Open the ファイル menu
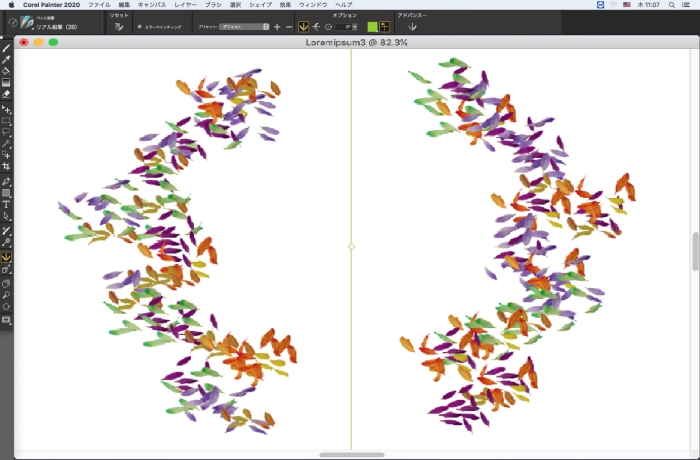The image size is (700, 460). (99, 5)
